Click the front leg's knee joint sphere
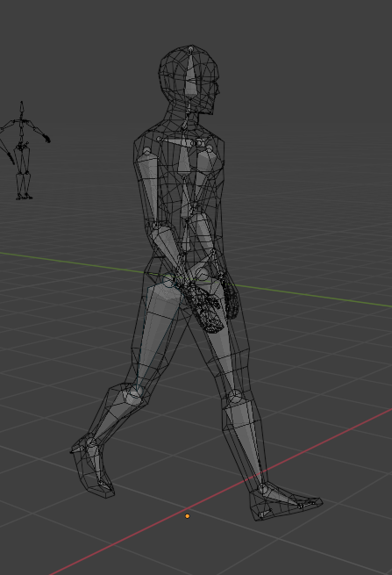Screen dimensions: 392x575 tap(236, 398)
